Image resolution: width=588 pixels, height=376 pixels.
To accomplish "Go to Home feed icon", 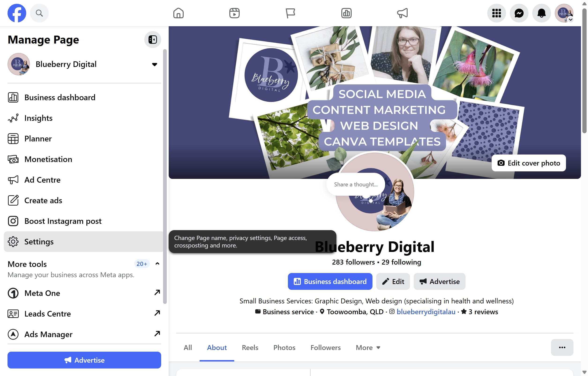I will pos(178,13).
